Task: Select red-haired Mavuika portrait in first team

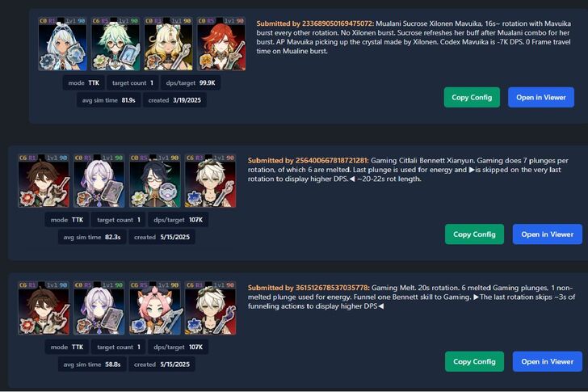Action: [x=221, y=44]
